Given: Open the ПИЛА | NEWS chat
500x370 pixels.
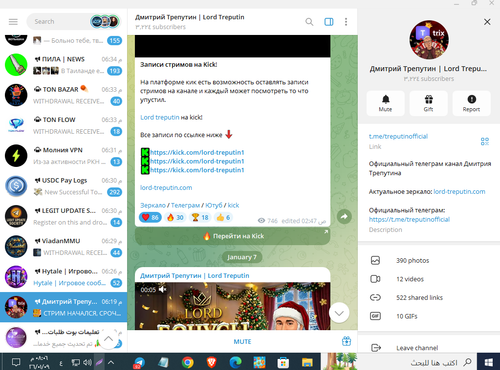Looking at the screenshot, I should pos(63,65).
